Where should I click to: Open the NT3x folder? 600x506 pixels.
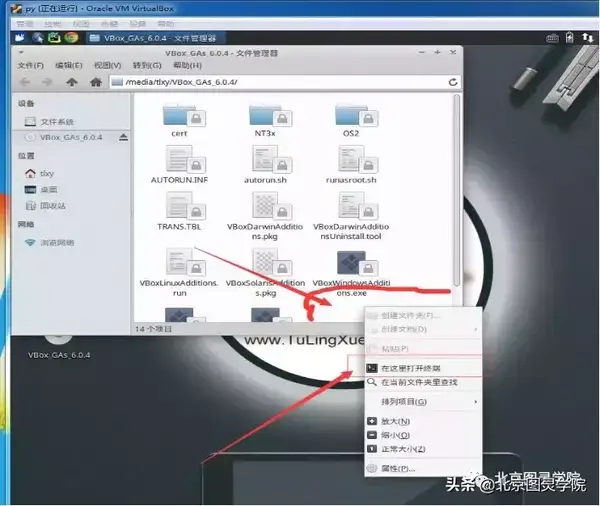tap(271, 115)
